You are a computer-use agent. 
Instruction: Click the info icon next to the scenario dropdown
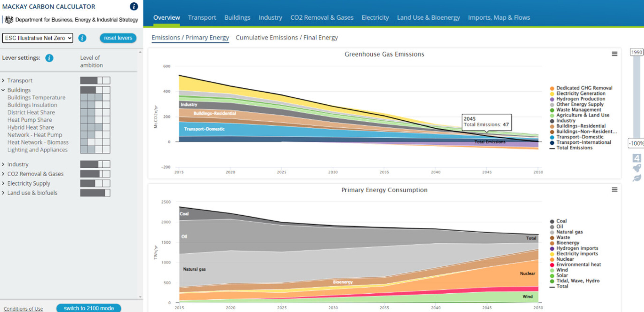82,38
